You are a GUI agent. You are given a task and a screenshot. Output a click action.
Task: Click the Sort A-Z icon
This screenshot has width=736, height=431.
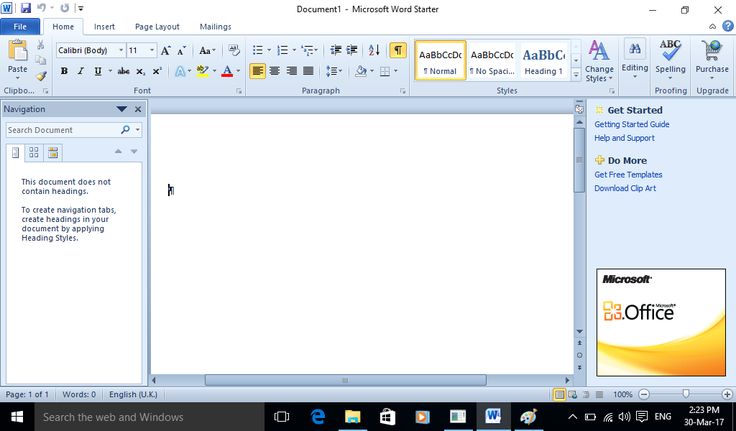(x=374, y=50)
